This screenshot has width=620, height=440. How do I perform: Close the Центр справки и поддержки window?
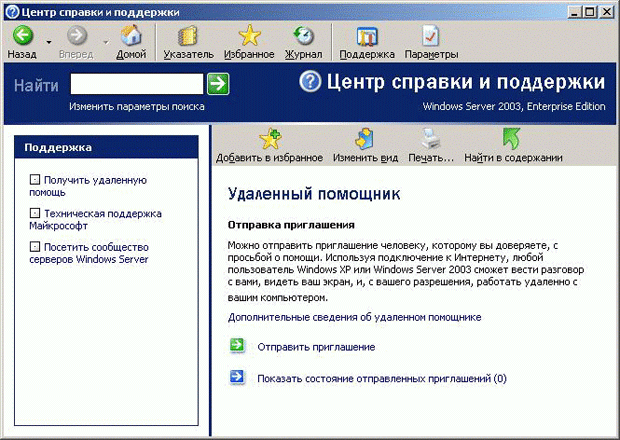point(606,12)
